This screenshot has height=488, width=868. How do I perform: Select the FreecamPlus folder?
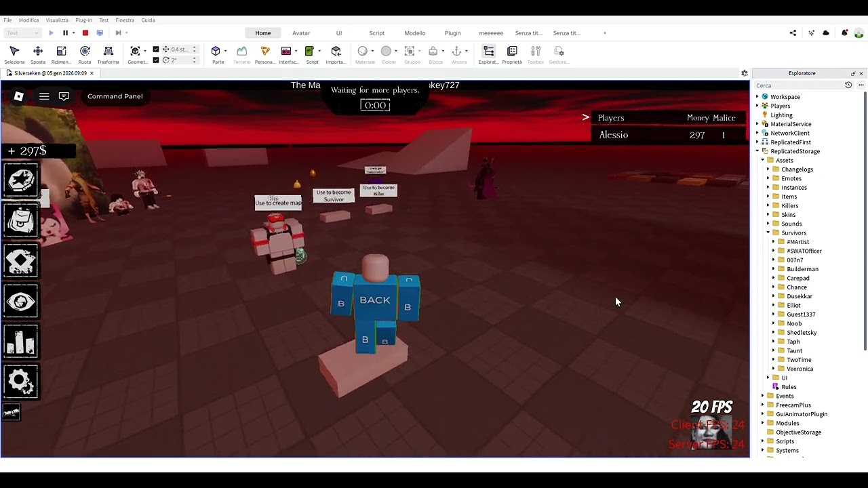(x=793, y=405)
